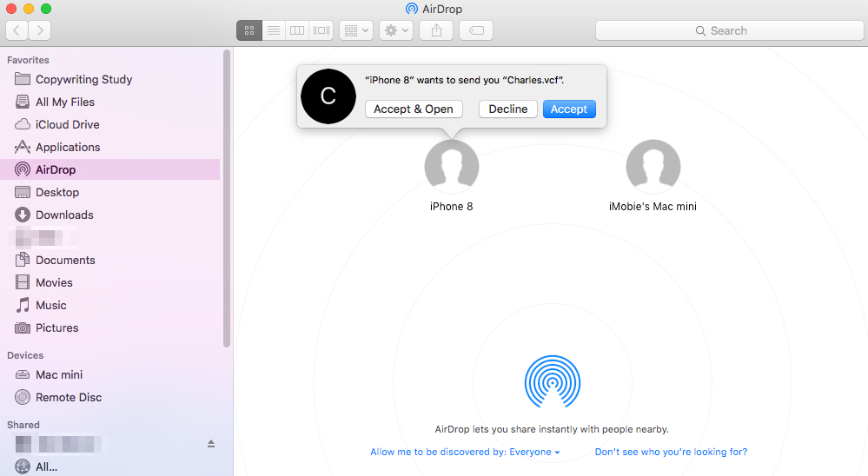The height and width of the screenshot is (476, 868).
Task: Click the Devices section header
Action: click(x=25, y=355)
